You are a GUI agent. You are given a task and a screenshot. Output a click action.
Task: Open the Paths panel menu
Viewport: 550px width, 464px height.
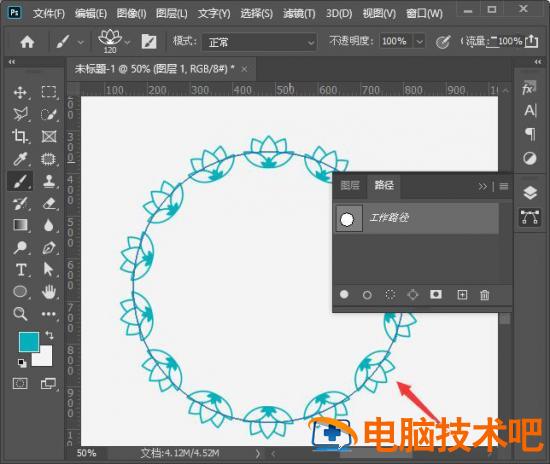point(503,186)
